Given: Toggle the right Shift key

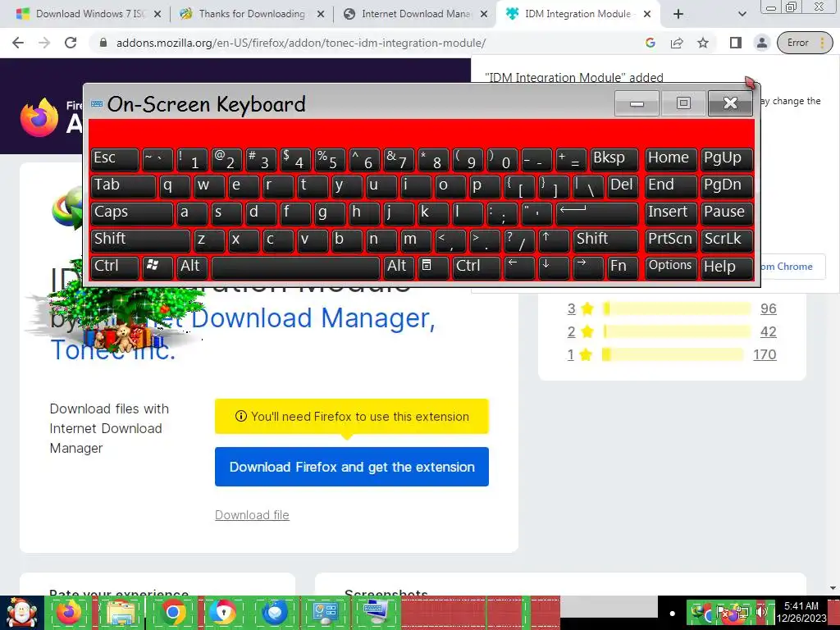Looking at the screenshot, I should click(x=605, y=240).
